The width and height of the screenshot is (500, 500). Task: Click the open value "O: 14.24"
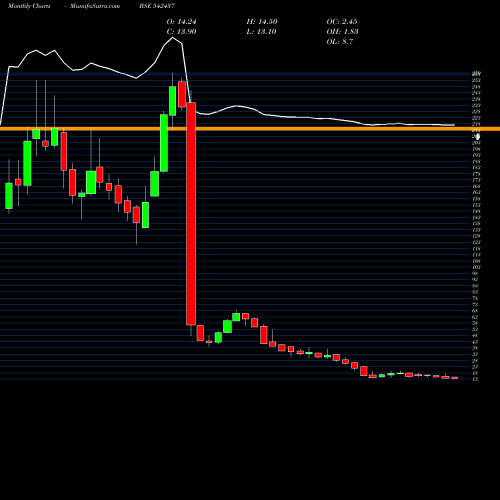181,22
